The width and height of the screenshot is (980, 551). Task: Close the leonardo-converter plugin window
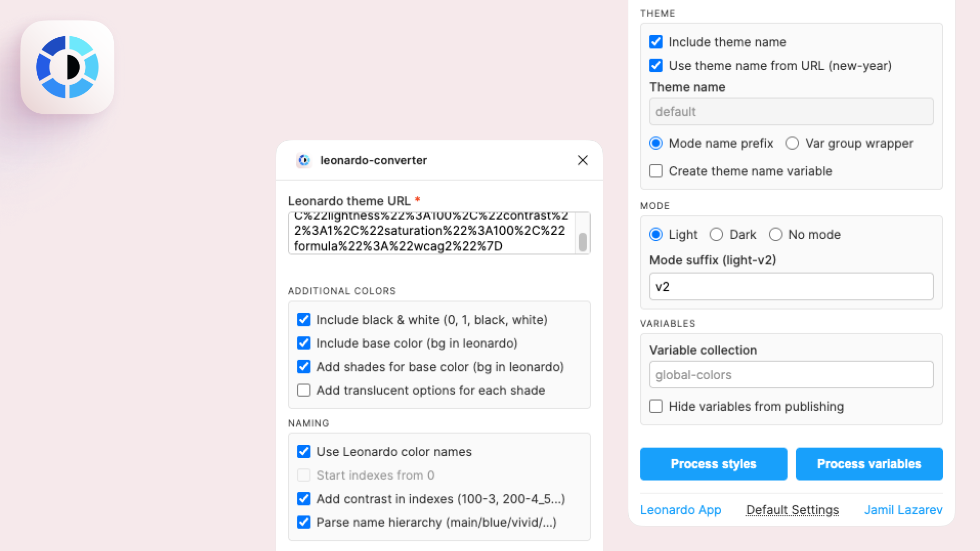pyautogui.click(x=582, y=160)
